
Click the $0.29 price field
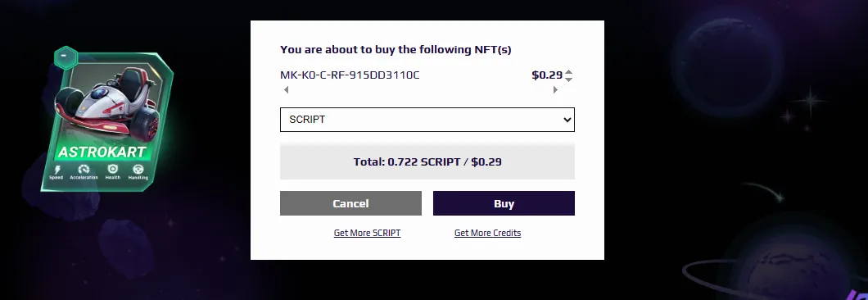pos(547,75)
